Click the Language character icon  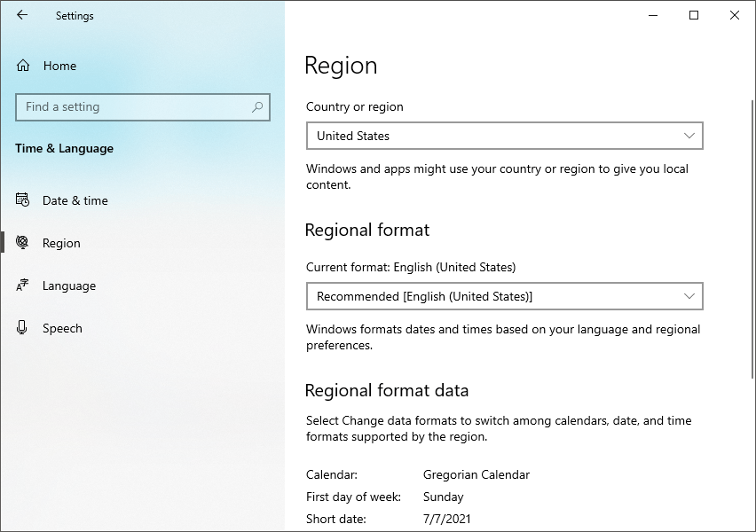pos(22,285)
